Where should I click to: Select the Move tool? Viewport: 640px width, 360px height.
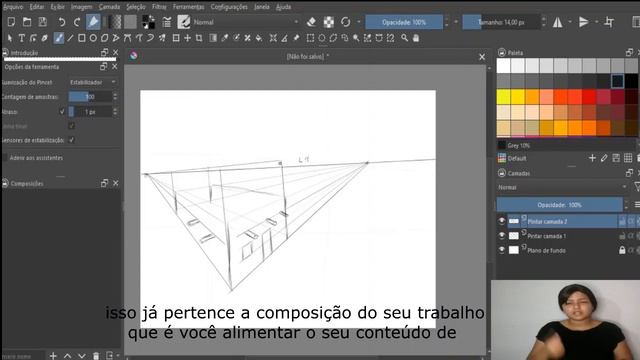(187, 38)
